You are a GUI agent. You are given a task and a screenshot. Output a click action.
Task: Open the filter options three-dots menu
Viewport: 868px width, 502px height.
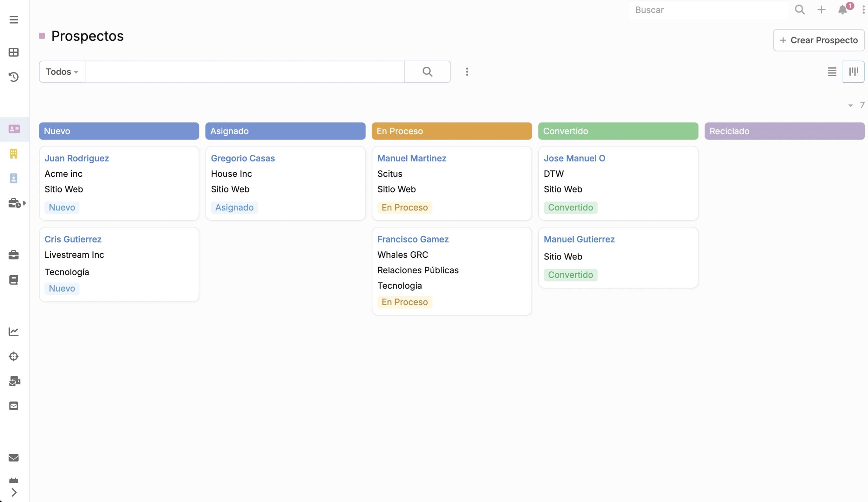coord(467,71)
